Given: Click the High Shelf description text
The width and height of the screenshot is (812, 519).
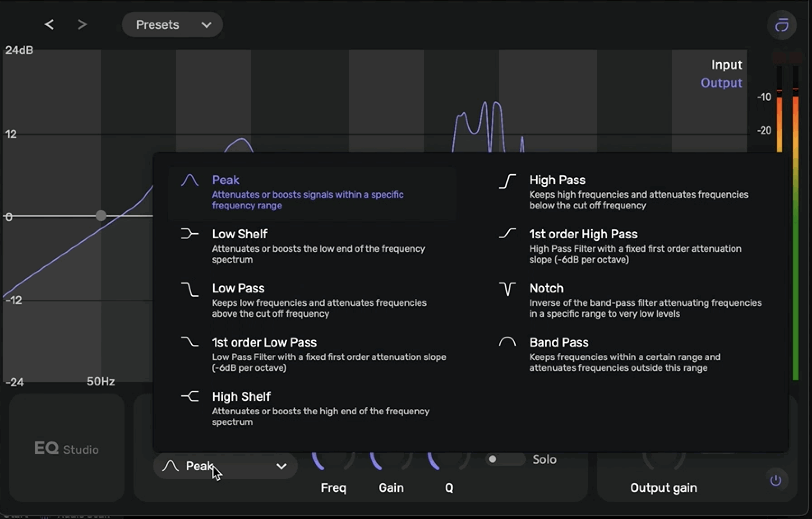Looking at the screenshot, I should click(x=321, y=417).
